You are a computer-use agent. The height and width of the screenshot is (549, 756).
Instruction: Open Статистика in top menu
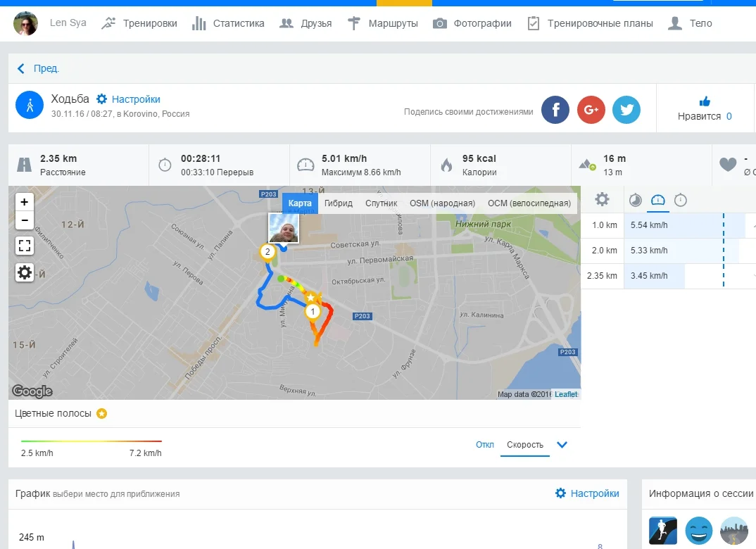pyautogui.click(x=229, y=23)
